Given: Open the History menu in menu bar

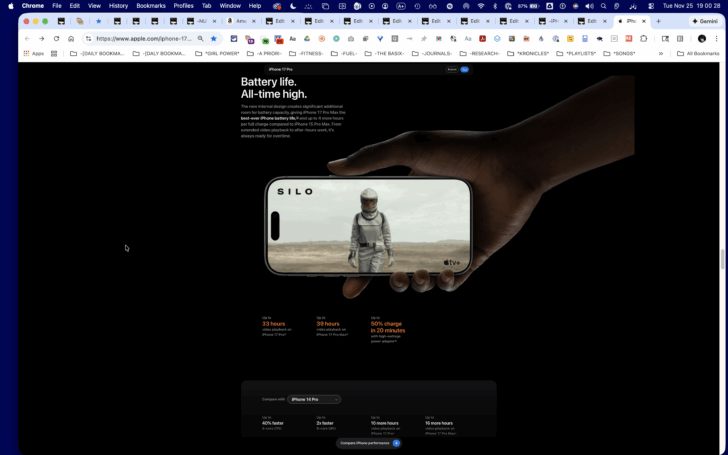Looking at the screenshot, I should coord(118,6).
